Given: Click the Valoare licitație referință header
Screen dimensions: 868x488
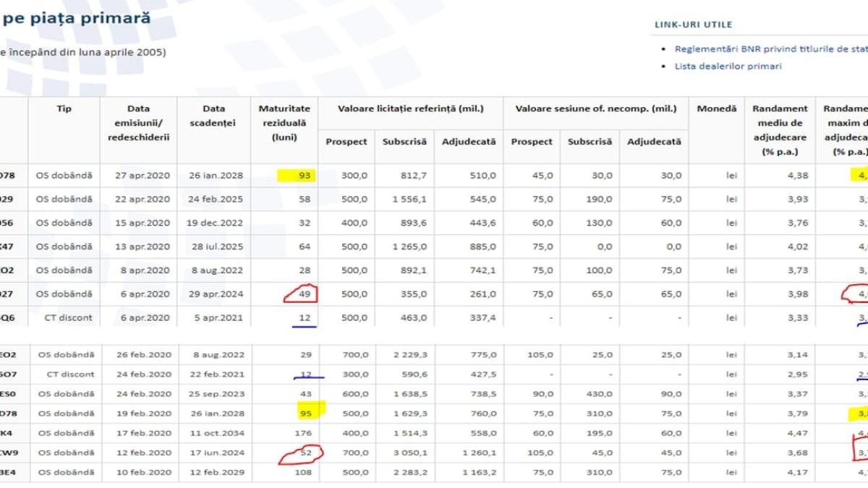Looking at the screenshot, I should [x=410, y=108].
